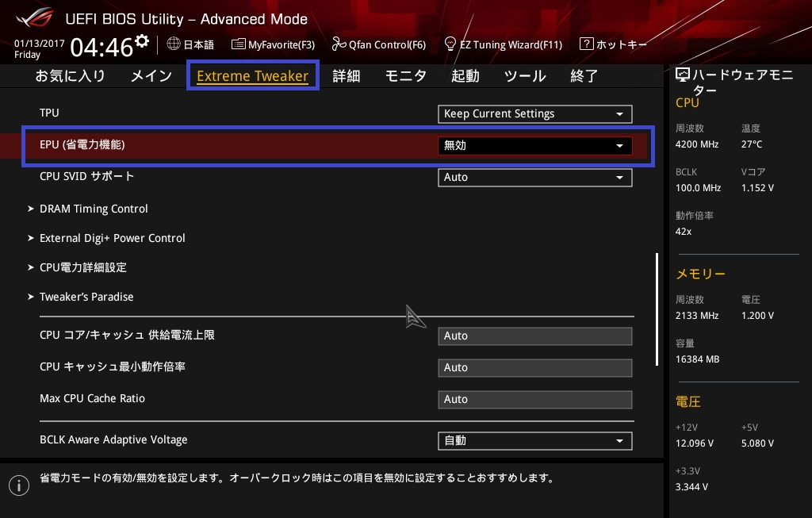Click the 1.200 V memory voltage value

(x=757, y=316)
